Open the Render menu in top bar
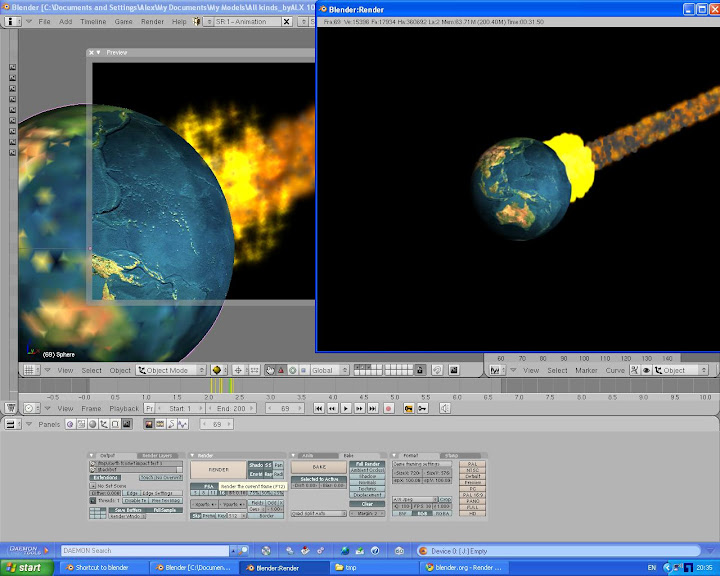 (x=153, y=21)
